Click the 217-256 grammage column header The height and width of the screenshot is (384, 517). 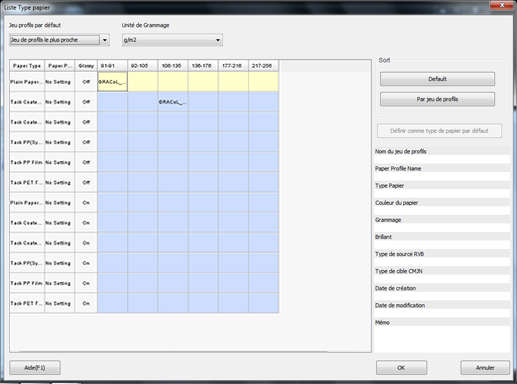click(263, 66)
